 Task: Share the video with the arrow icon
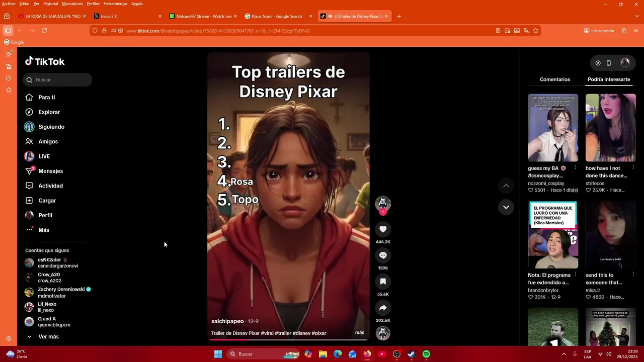pos(383,308)
